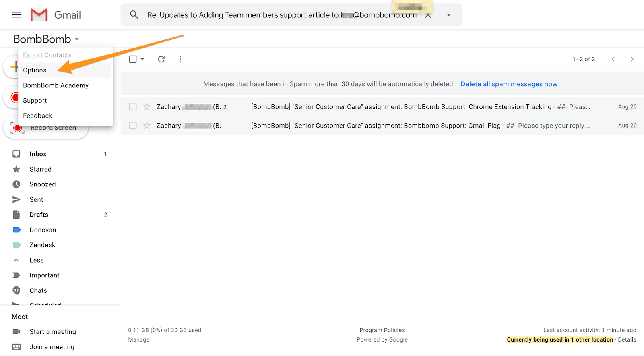
Task: Click the Manage storage link
Action: (x=139, y=340)
